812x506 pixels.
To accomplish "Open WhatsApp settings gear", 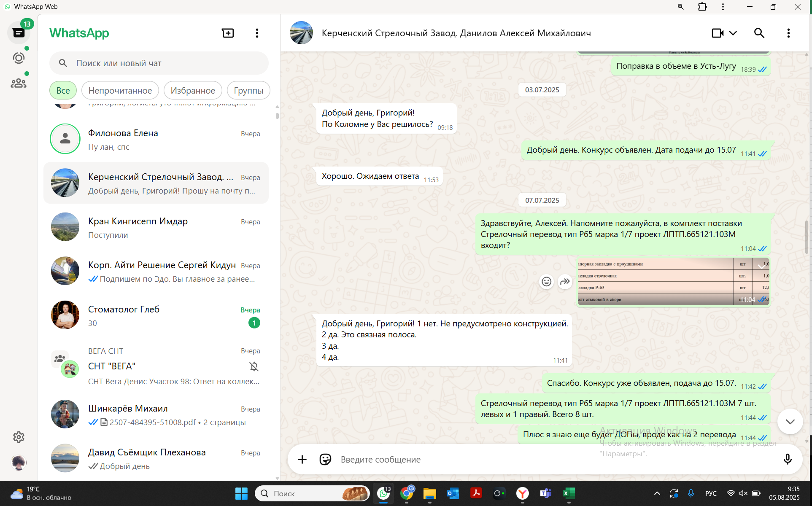I will [19, 437].
